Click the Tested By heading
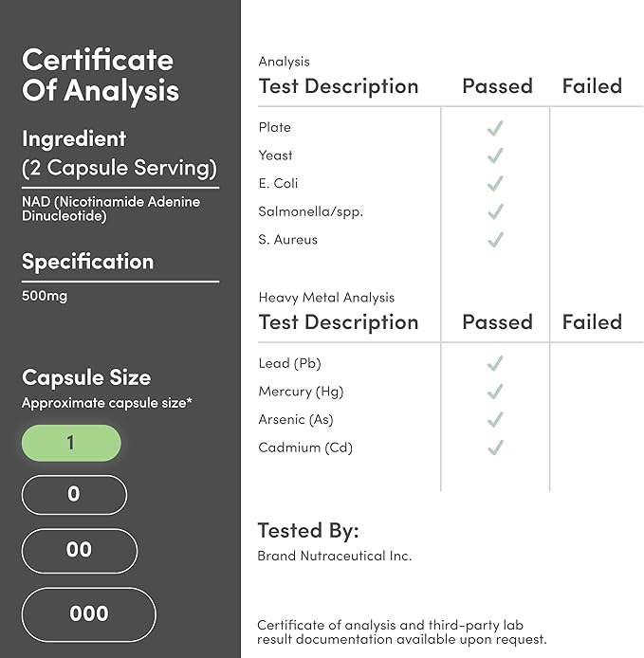The height and width of the screenshot is (658, 644). (308, 530)
